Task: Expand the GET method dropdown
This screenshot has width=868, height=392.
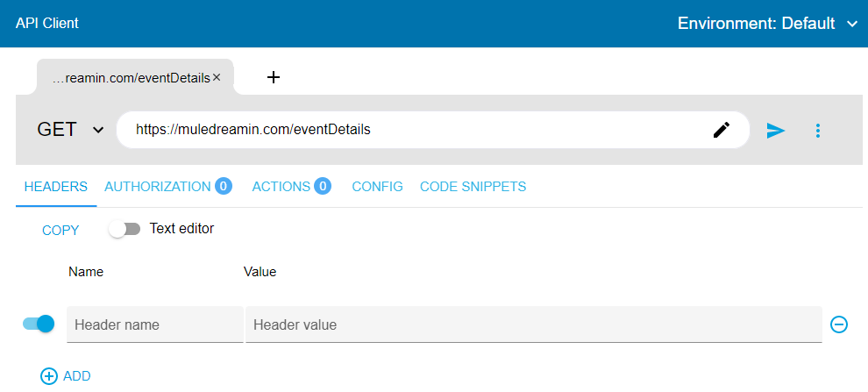Action: (71, 130)
